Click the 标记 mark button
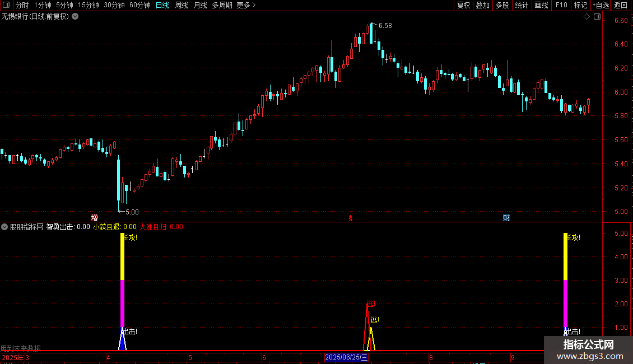633x364 pixels. (x=580, y=5)
